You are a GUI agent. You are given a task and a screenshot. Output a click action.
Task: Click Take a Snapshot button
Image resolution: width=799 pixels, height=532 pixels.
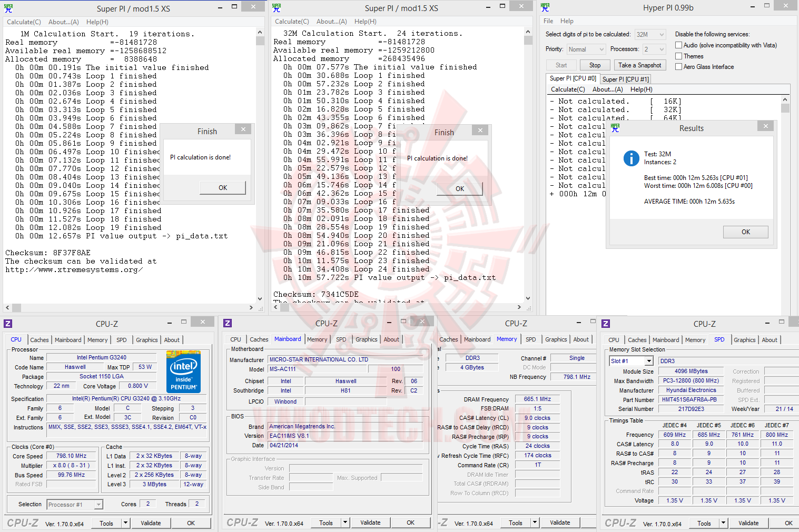pos(639,65)
